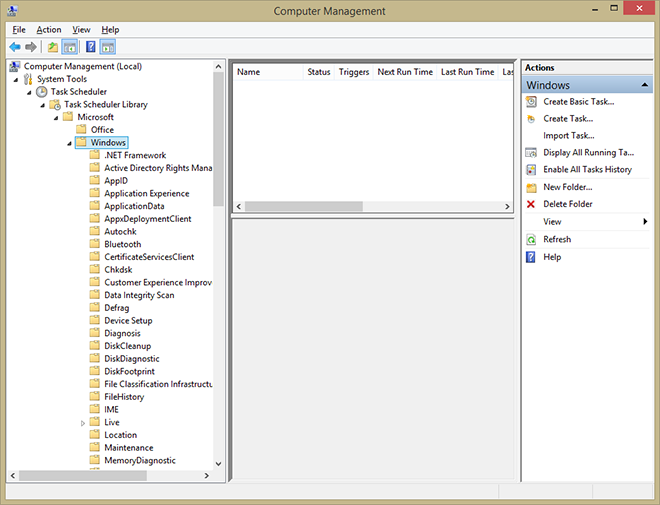Toggle Show/Hide Action Pane toolbar icon
This screenshot has height=505, width=660.
(x=108, y=47)
